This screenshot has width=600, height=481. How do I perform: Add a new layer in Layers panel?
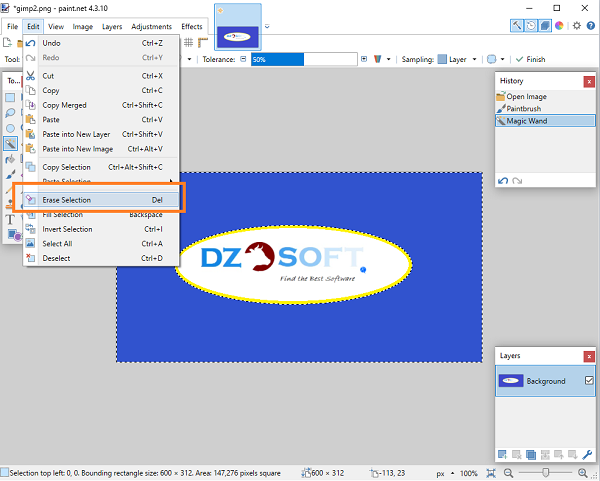pos(502,455)
